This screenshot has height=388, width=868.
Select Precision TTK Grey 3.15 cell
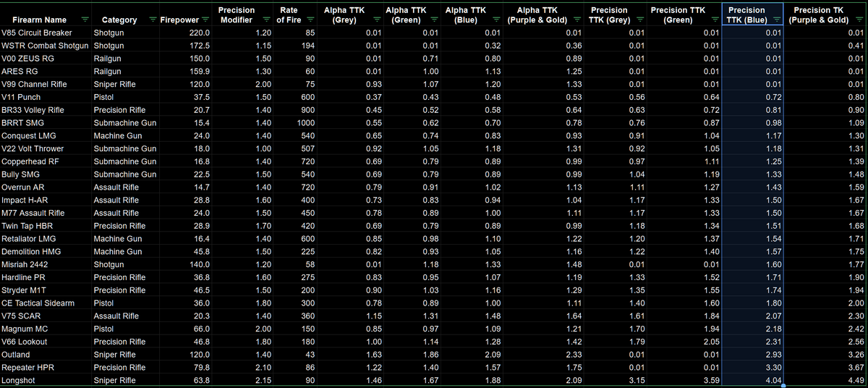point(615,380)
